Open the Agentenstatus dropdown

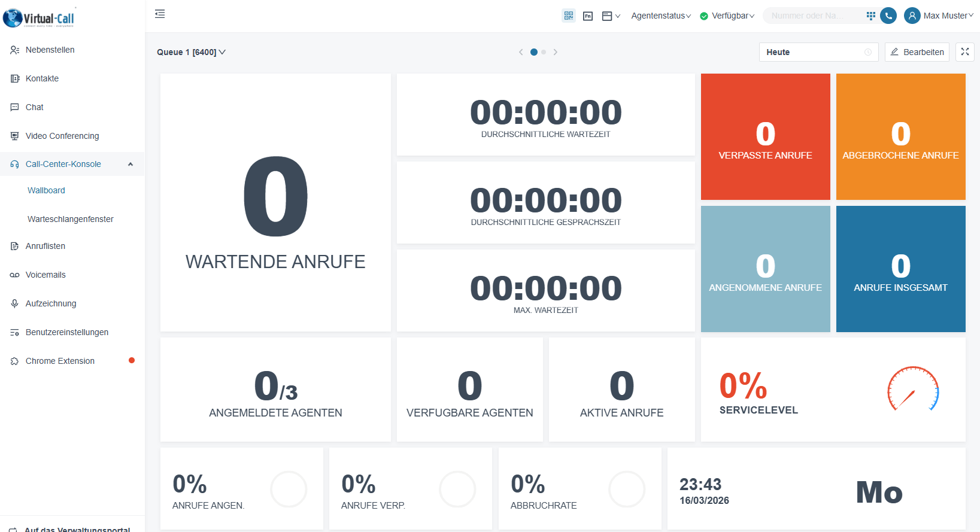pyautogui.click(x=661, y=16)
